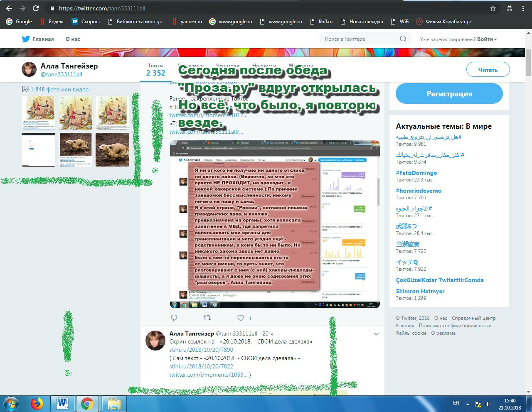Click the Читать follow button

(x=488, y=70)
